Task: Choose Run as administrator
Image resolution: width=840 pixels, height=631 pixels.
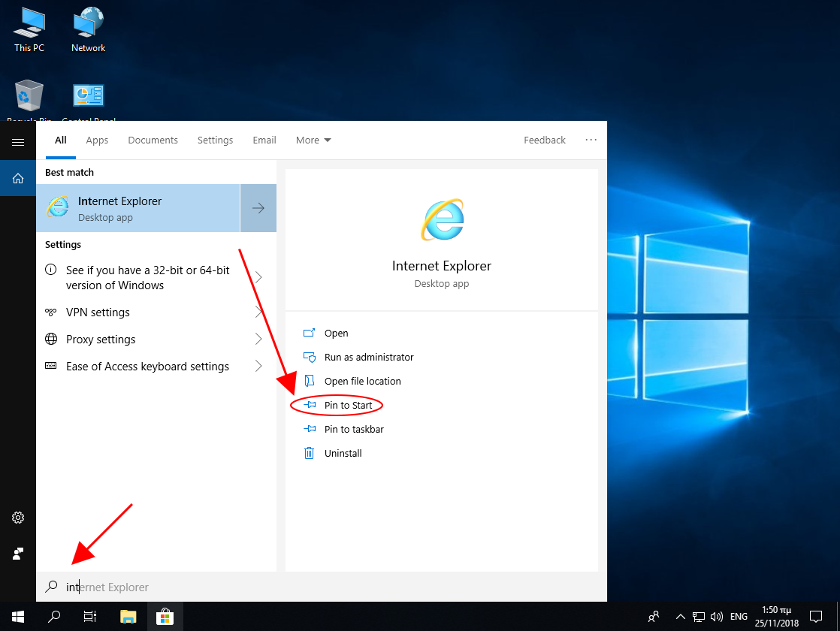Action: [x=368, y=358]
